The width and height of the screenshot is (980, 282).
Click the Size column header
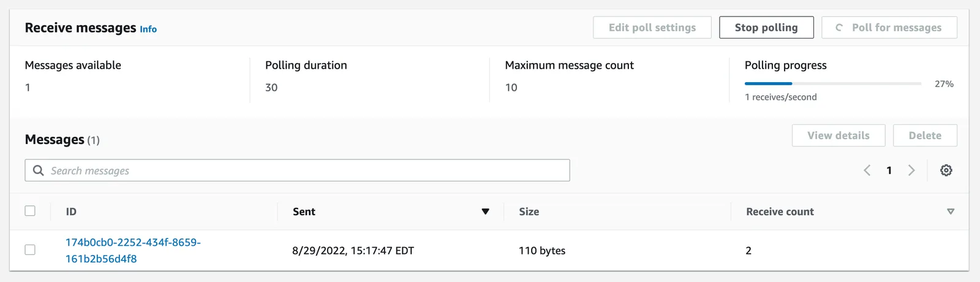pos(529,211)
